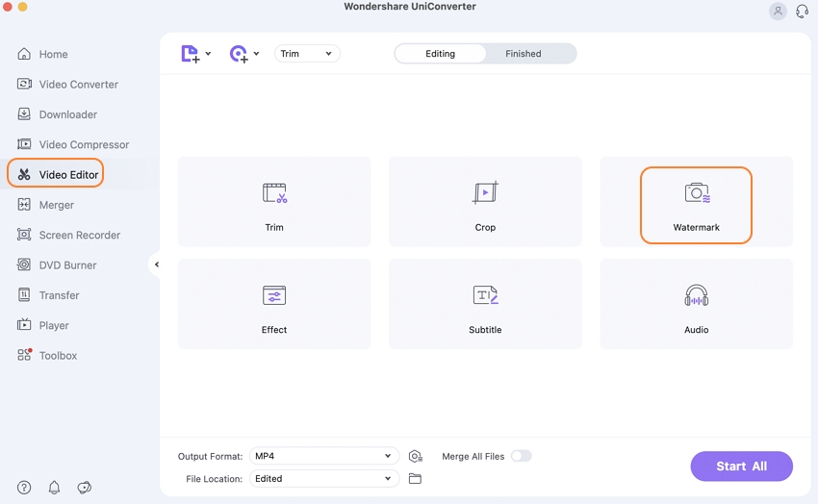This screenshot has height=504, width=818.
Task: Open the Trim editing tool
Action: coord(274,203)
